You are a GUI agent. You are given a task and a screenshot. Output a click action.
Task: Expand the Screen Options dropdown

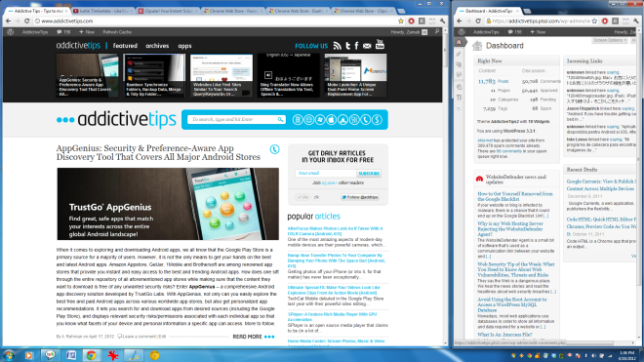tap(610, 40)
